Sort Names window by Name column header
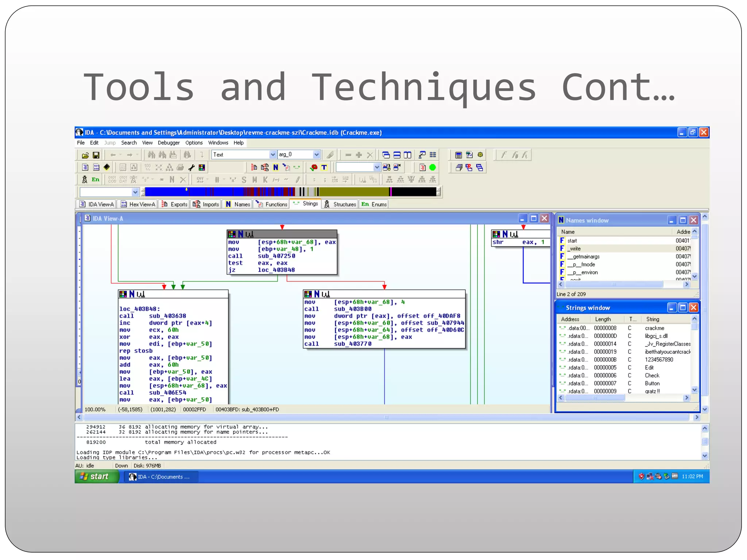The height and width of the screenshot is (560, 747). pos(614,232)
